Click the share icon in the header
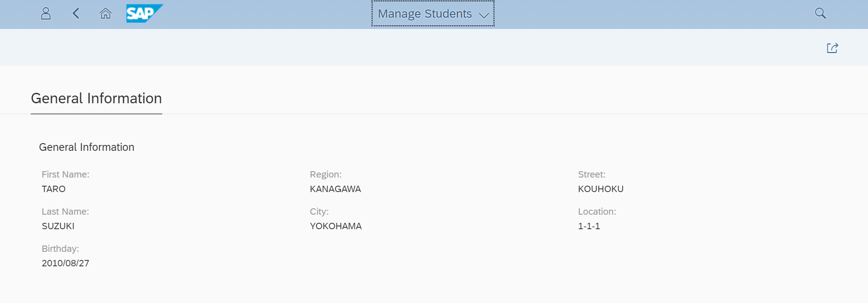The height and width of the screenshot is (303, 868). coord(832,48)
